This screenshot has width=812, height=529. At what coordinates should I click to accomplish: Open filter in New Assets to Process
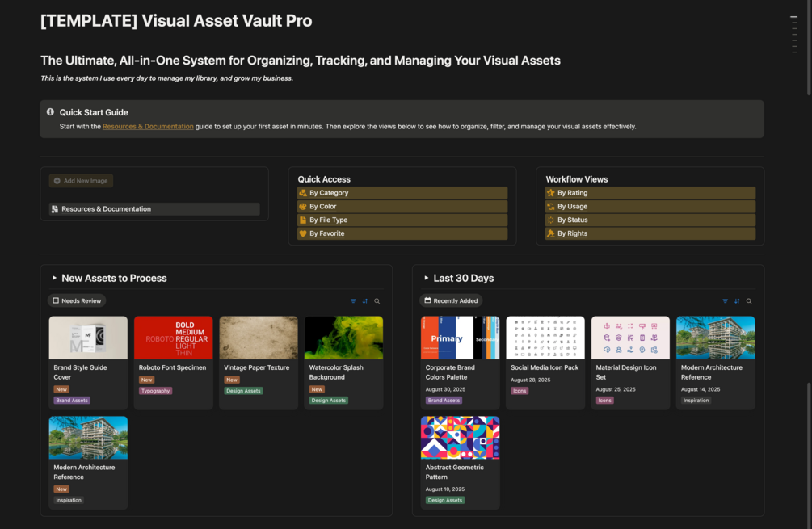click(x=353, y=300)
